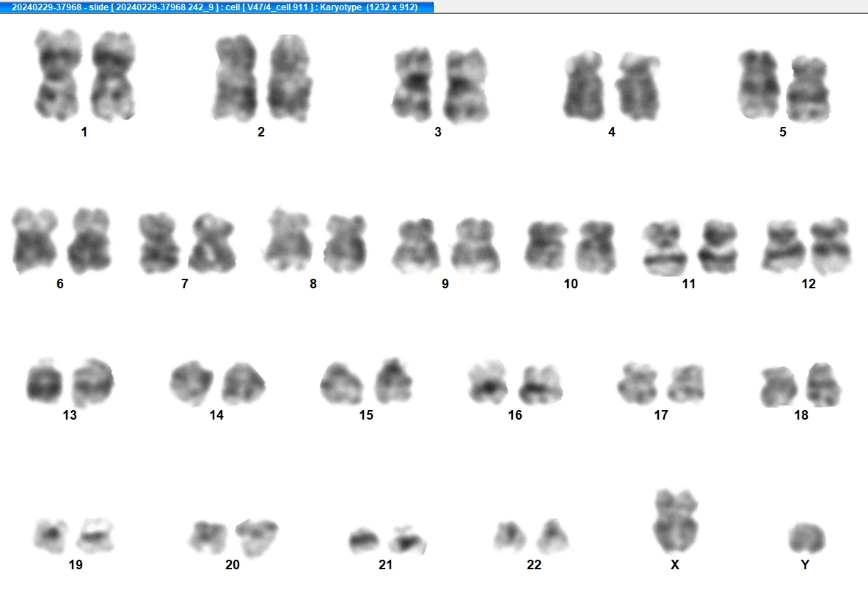Image resolution: width=868 pixels, height=603 pixels.
Task: Select the right chromosome of pair 9
Action: [x=475, y=246]
